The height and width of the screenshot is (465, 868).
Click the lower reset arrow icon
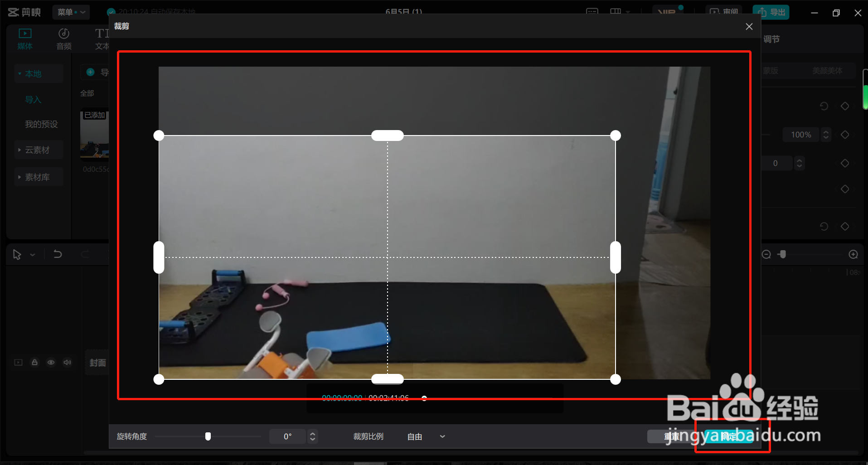pos(824,226)
